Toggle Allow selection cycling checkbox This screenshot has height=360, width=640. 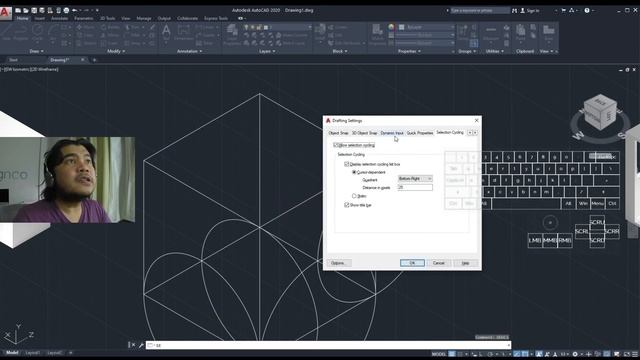pyautogui.click(x=336, y=145)
